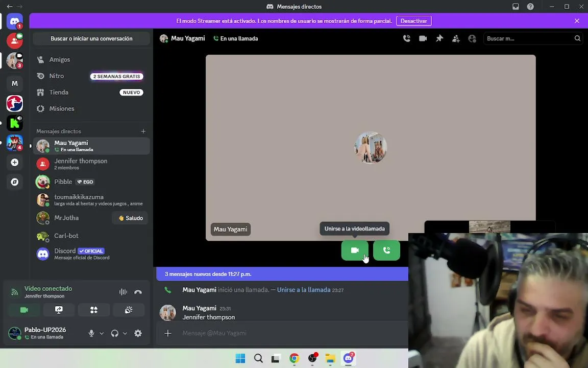Open the Amigos section
588x368 pixels.
[91, 59]
